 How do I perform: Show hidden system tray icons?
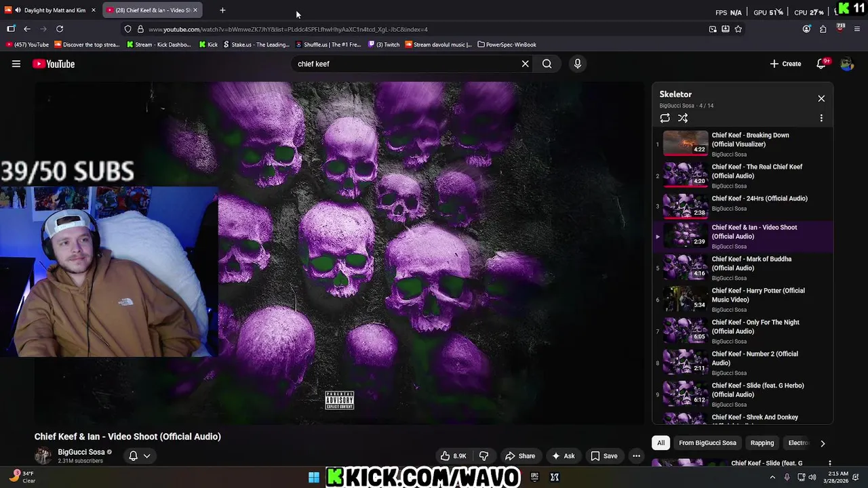[772, 477]
